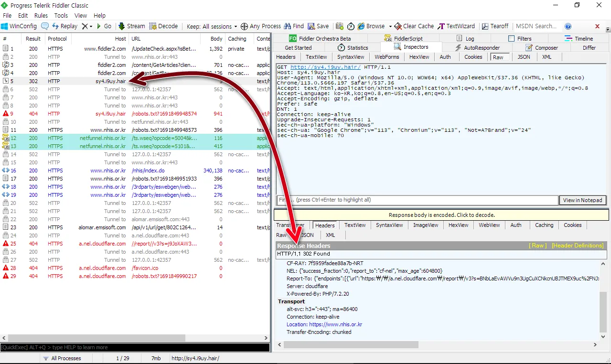Click the script icon of session 12

point(6,138)
